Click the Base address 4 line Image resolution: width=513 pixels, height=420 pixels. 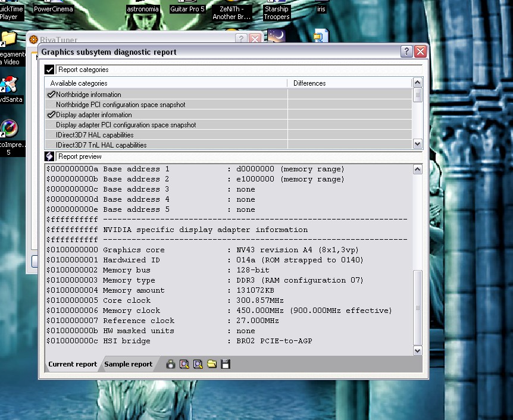151,199
